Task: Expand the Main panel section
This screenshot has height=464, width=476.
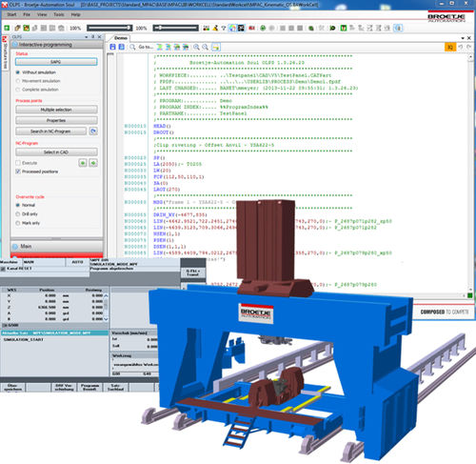Action: point(57,246)
